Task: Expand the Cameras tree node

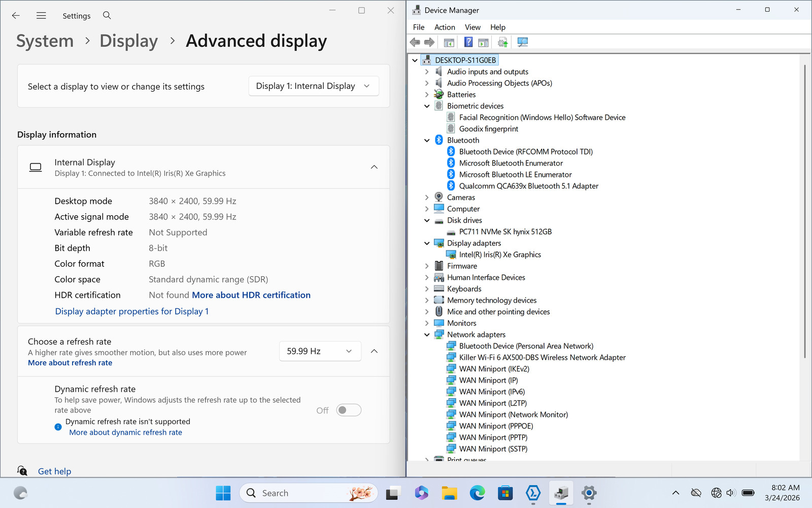Action: [427, 198]
